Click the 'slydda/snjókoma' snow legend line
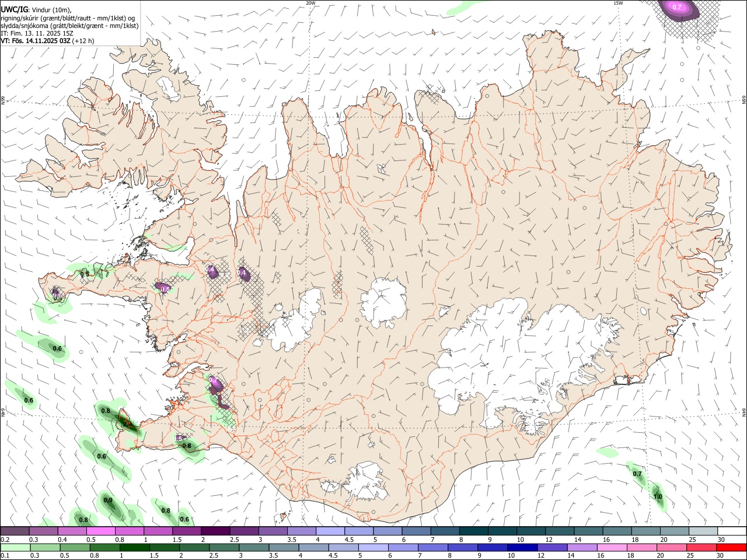Screen dimensions: 747x560 pyautogui.click(x=69, y=26)
